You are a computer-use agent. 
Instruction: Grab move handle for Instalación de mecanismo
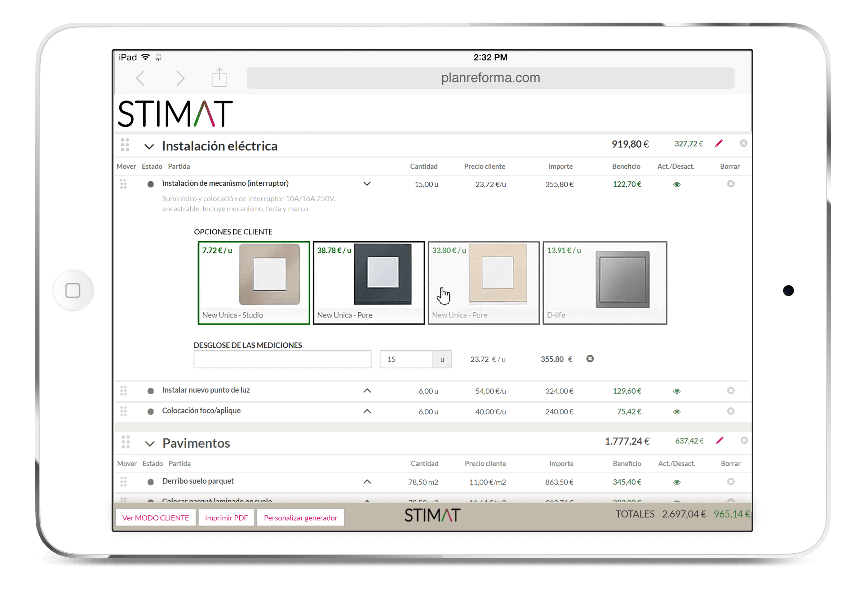click(x=123, y=184)
